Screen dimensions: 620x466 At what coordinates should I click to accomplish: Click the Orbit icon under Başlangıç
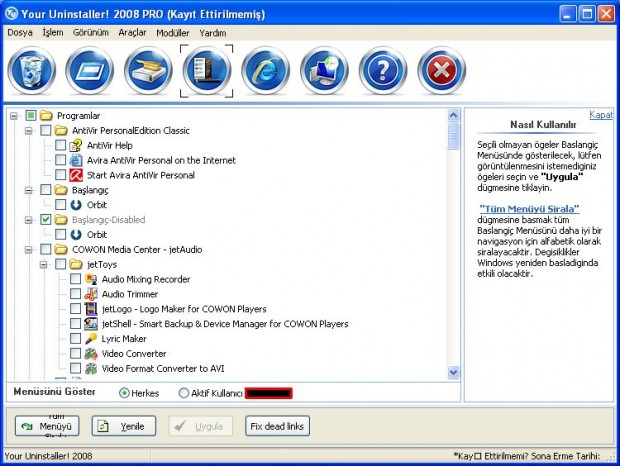click(x=76, y=205)
